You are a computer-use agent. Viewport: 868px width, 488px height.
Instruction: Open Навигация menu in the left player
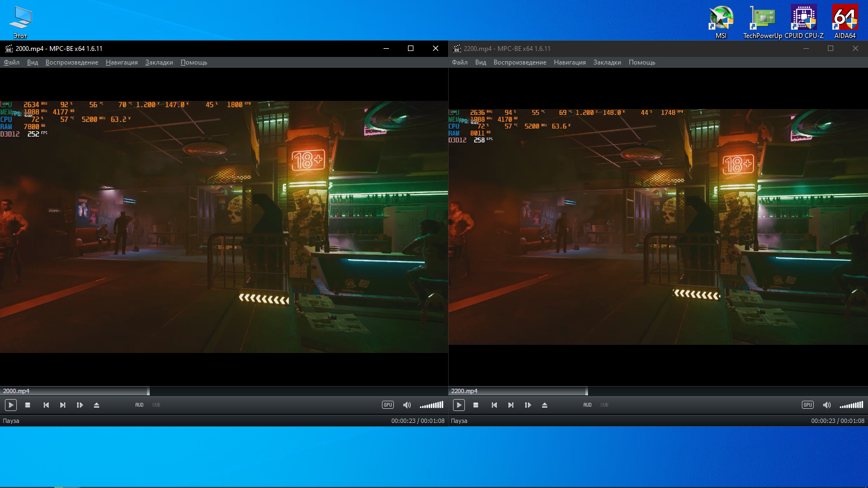tap(122, 62)
